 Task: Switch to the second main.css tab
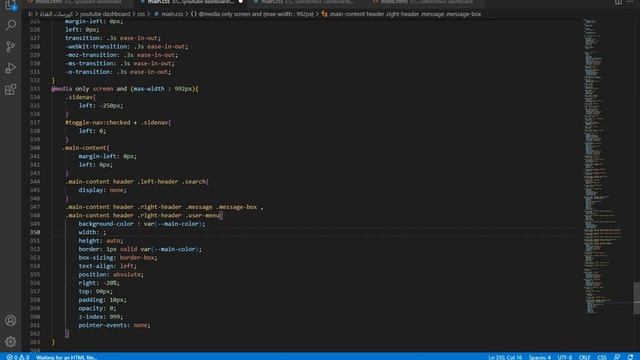coord(304,2)
